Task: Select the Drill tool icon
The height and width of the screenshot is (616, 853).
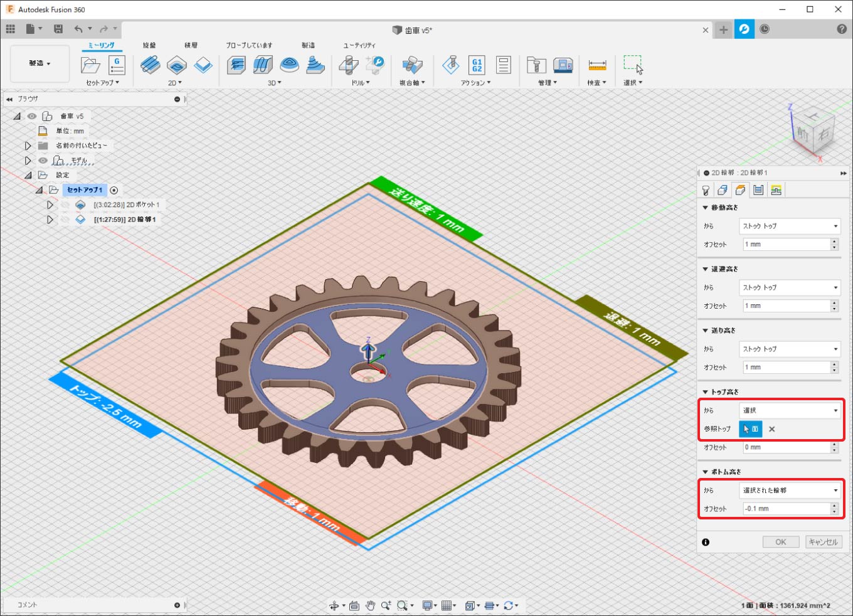Action: 349,65
